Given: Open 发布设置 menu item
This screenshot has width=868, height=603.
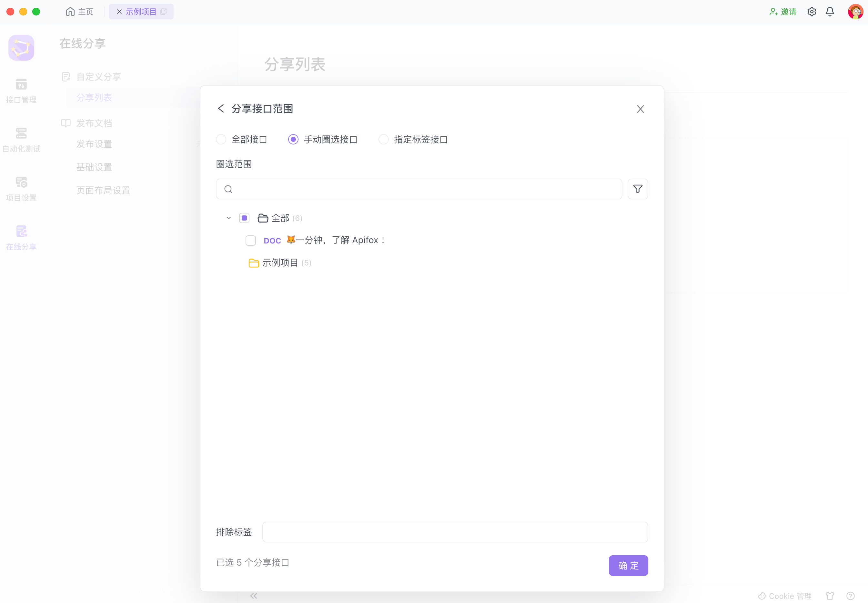Looking at the screenshot, I should tap(94, 144).
